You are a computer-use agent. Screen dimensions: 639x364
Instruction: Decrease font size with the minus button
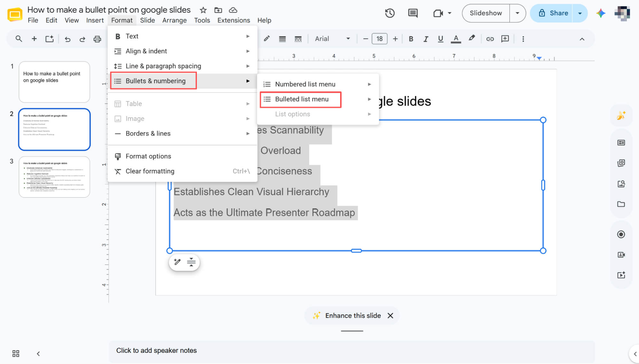(x=365, y=39)
